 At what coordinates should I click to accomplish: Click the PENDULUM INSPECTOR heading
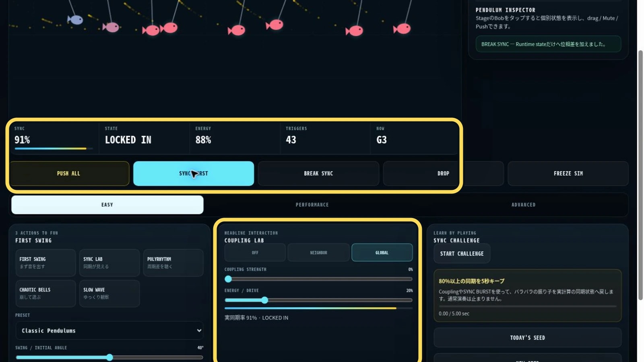click(506, 10)
